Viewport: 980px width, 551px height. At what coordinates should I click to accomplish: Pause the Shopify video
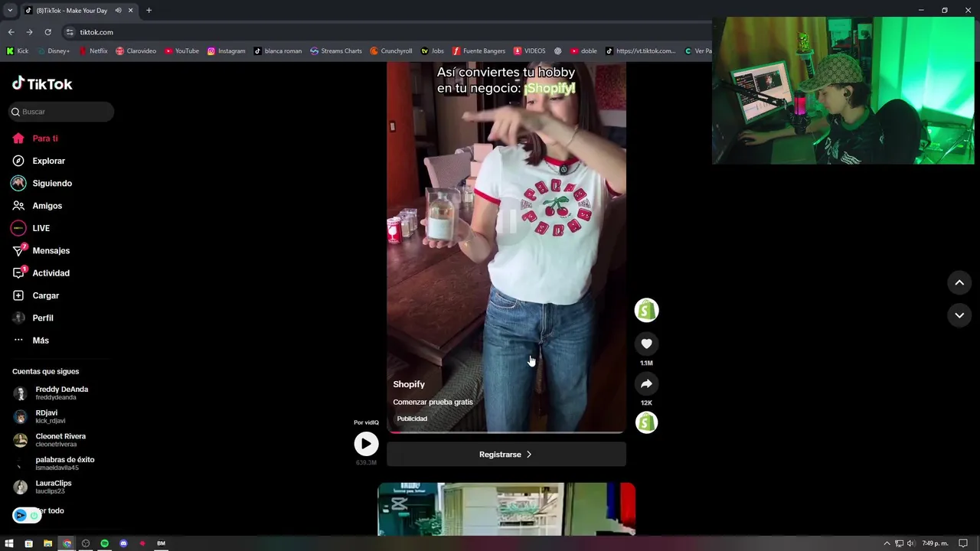(506, 220)
